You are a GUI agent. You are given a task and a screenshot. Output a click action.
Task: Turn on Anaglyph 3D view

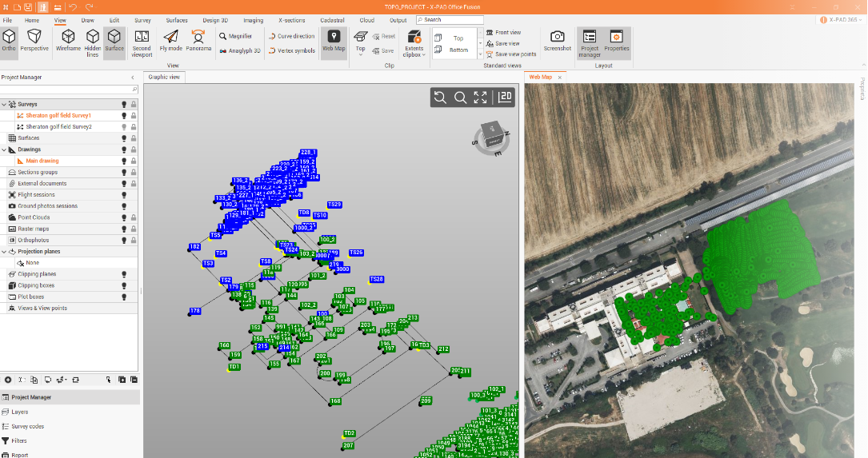(x=240, y=50)
